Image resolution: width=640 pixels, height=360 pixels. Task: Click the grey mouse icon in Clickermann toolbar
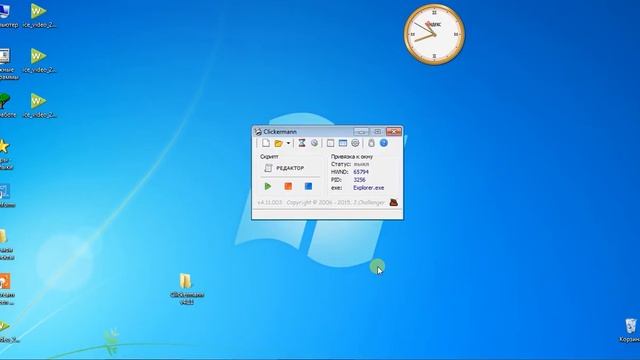[371, 143]
